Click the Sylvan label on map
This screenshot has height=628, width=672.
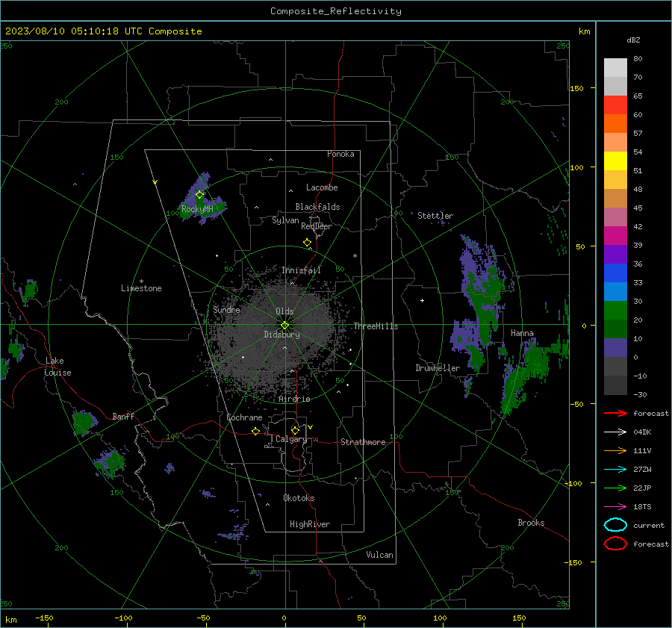pyautogui.click(x=285, y=220)
